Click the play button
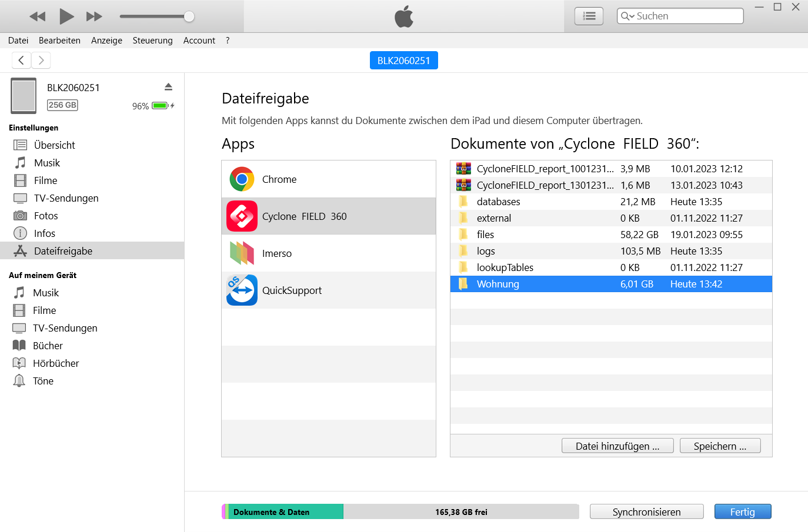The image size is (808, 532). (66, 16)
